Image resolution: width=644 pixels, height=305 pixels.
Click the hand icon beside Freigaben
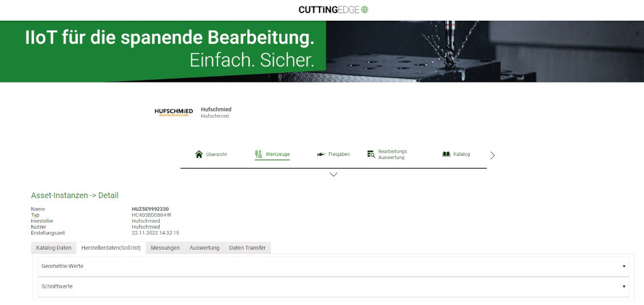point(321,154)
